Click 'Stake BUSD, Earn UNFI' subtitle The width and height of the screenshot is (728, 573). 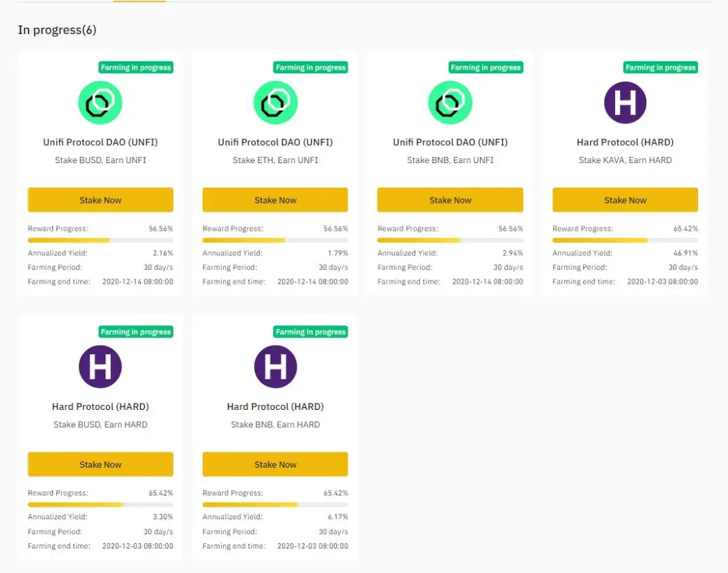pyautogui.click(x=100, y=160)
